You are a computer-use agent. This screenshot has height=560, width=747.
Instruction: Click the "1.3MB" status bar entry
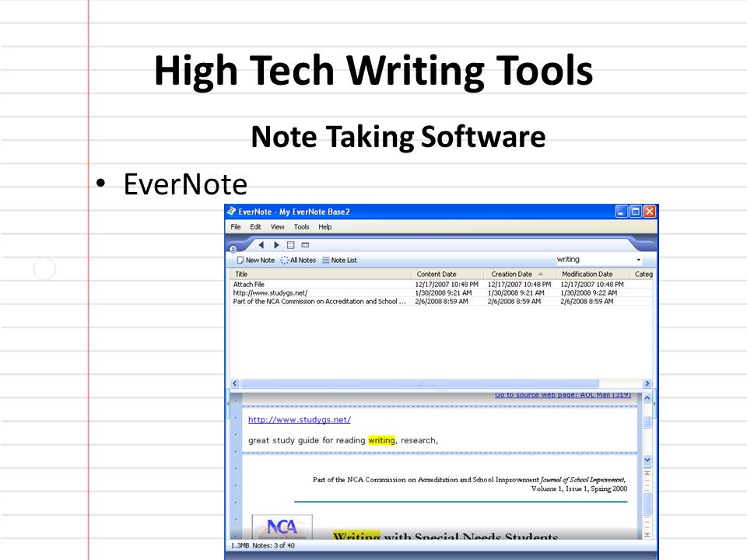[x=240, y=545]
